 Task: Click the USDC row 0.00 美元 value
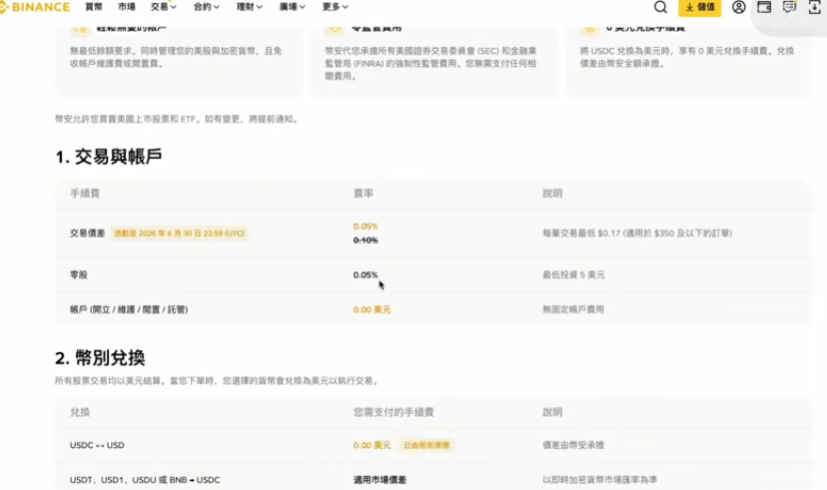coord(372,445)
